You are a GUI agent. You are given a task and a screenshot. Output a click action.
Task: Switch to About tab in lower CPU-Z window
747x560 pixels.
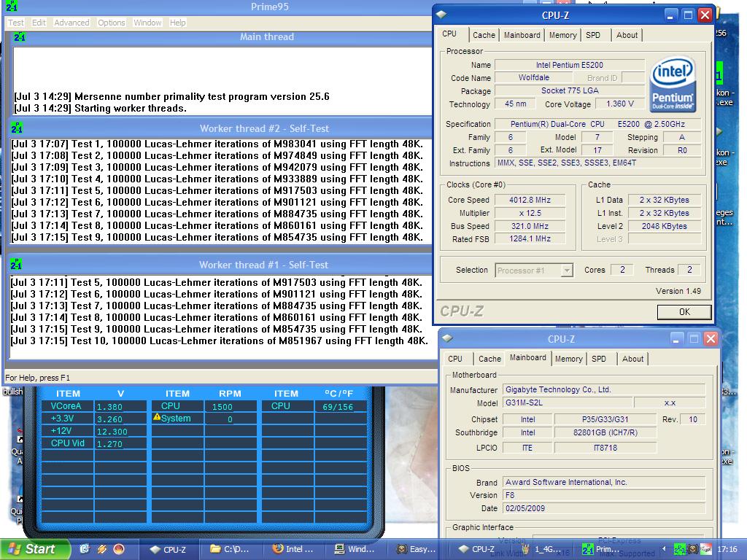click(x=632, y=359)
